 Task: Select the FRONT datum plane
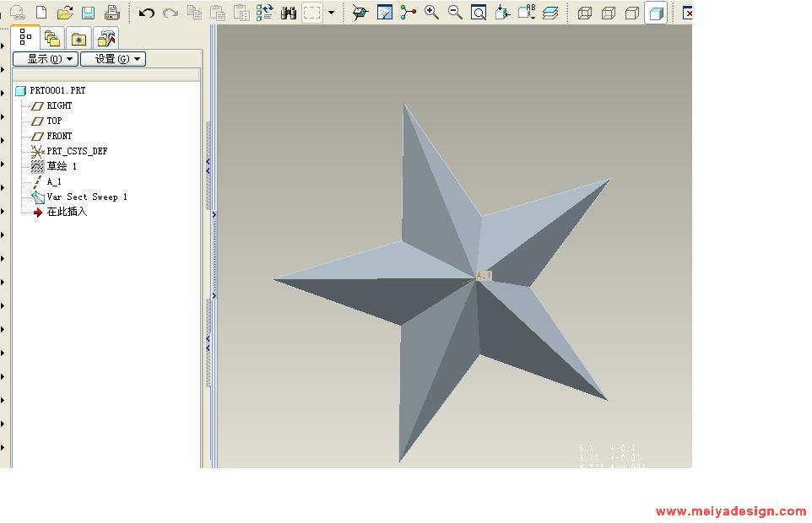pyautogui.click(x=59, y=136)
